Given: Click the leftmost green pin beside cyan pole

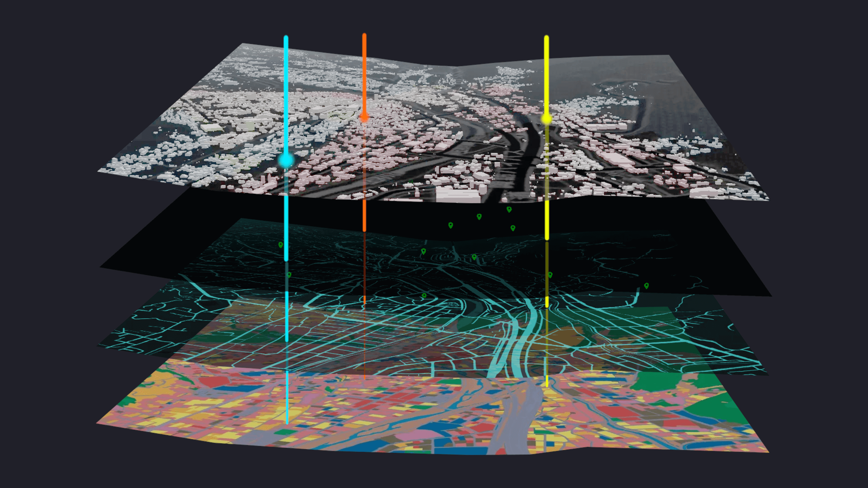Looking at the screenshot, I should click(x=280, y=245).
